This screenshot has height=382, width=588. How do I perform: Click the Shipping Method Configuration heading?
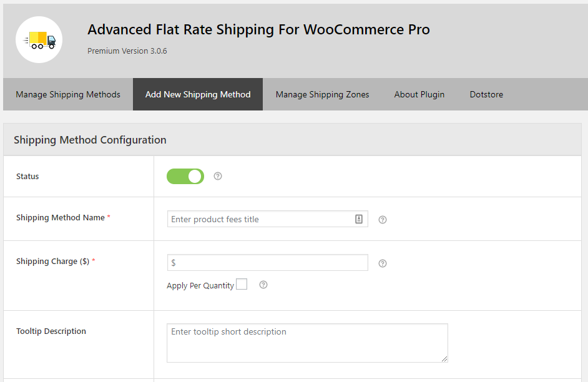click(x=90, y=140)
